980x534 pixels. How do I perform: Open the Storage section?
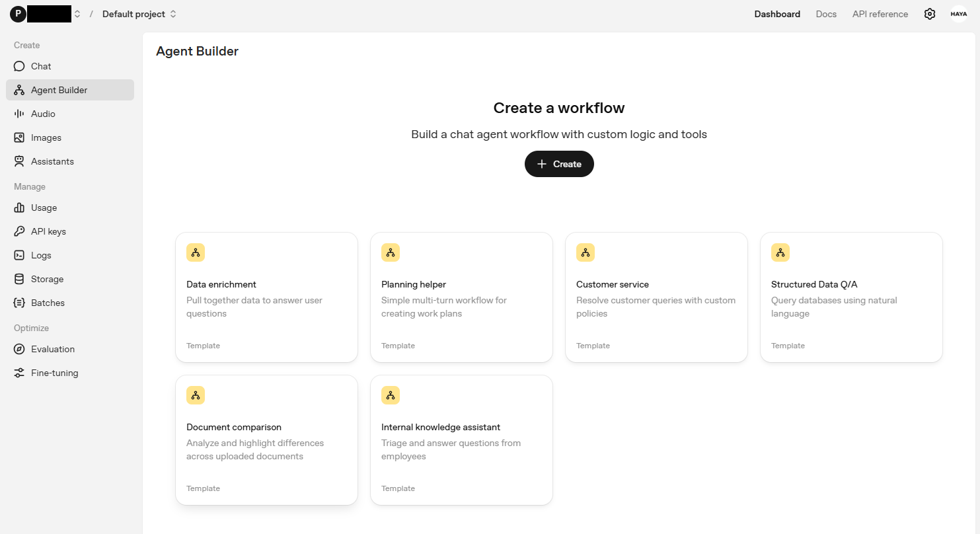pyautogui.click(x=47, y=279)
